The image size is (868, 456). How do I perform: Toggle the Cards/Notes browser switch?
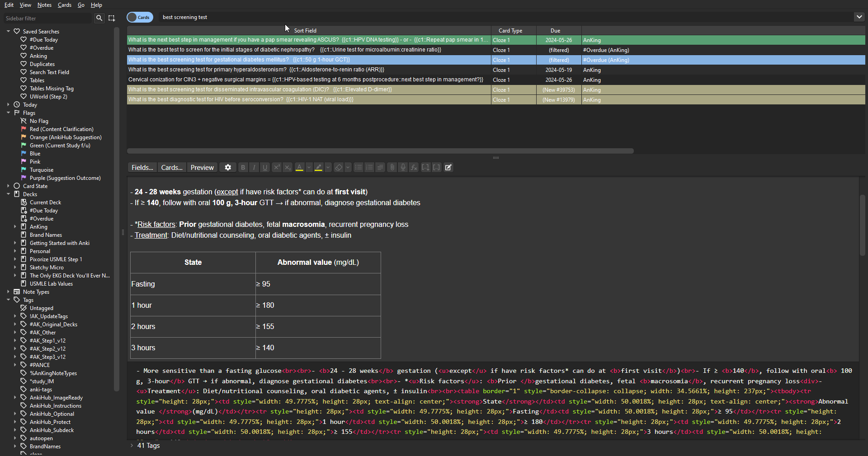click(140, 17)
